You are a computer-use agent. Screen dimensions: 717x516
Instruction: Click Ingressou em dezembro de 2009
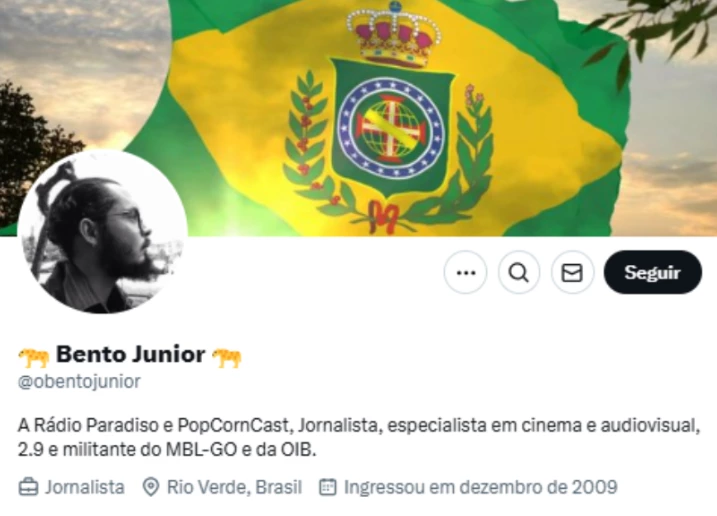481,487
